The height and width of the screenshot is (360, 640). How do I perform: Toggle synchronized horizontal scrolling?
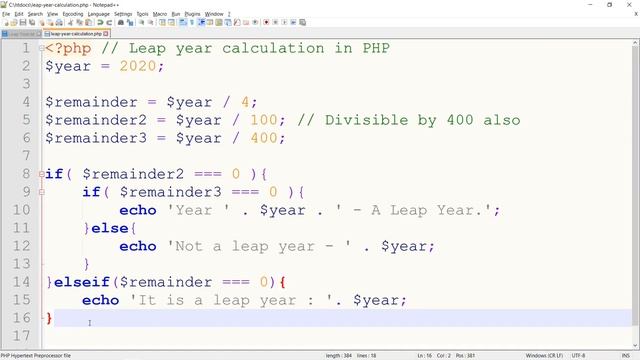tap(171, 22)
